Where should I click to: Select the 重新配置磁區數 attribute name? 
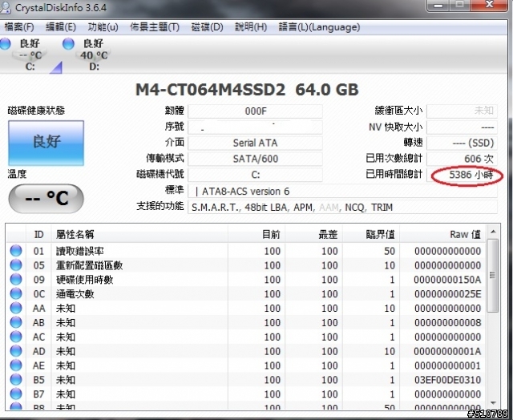[89, 265]
